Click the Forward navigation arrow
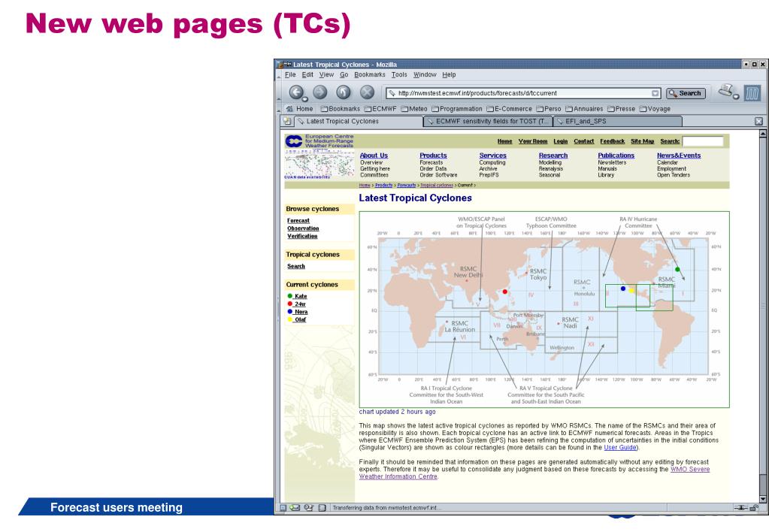769x532 pixels. [x=319, y=92]
